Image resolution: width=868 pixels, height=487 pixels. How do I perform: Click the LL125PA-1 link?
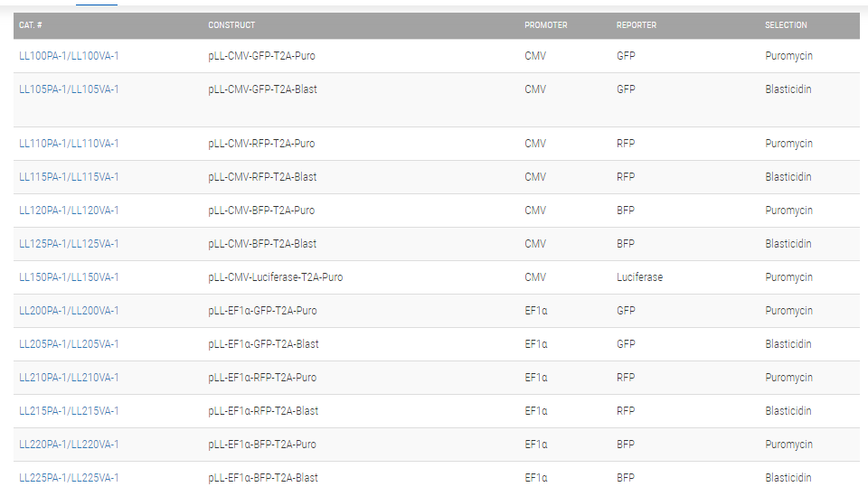click(x=42, y=244)
